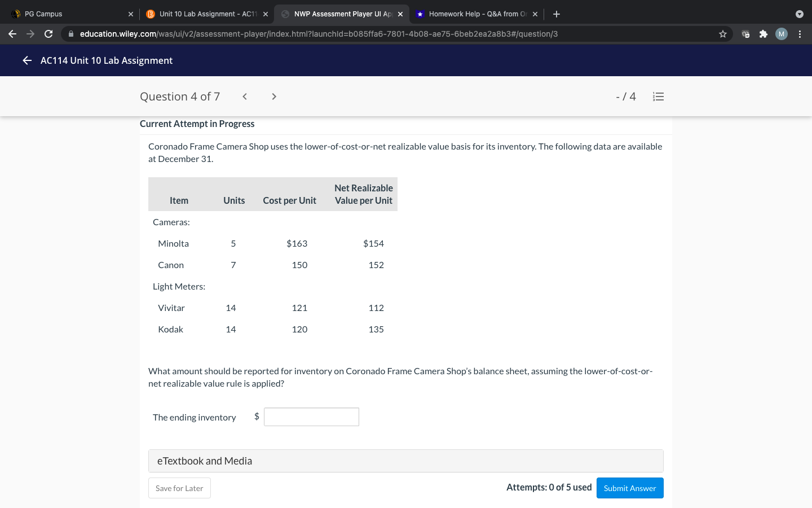Click Kodak cost per unit 120
This screenshot has height=508, width=812.
point(299,329)
